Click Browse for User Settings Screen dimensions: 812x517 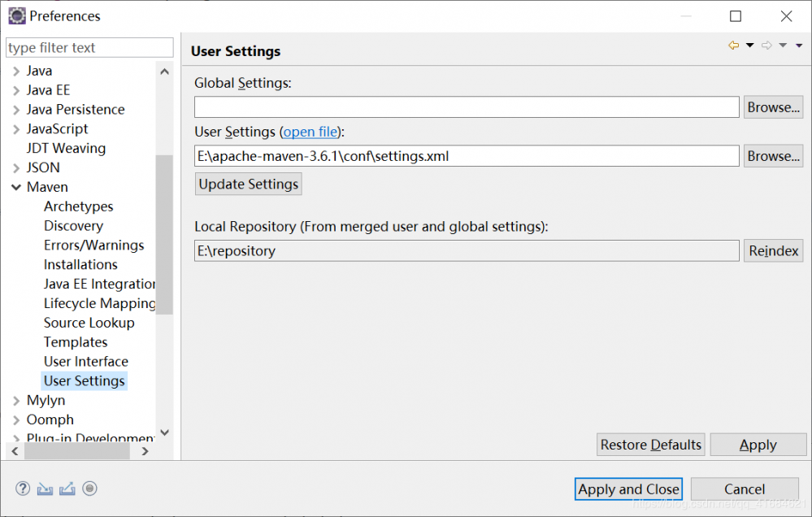pos(773,156)
